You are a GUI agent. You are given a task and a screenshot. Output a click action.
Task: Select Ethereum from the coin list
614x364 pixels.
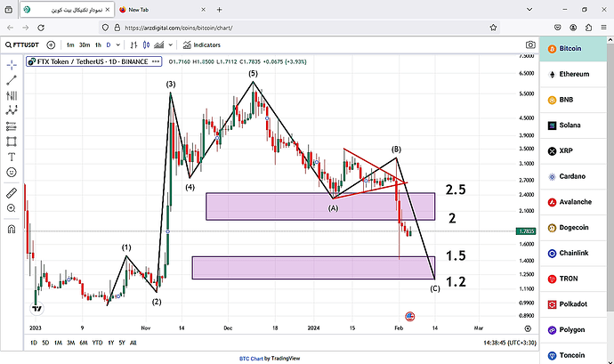pos(573,74)
